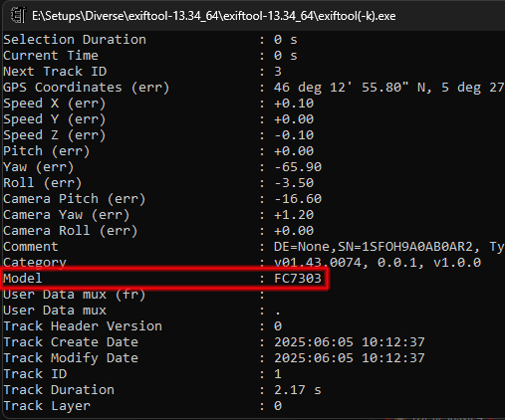Click the Selection Duration line
This screenshot has width=505, height=420.
tap(150, 40)
